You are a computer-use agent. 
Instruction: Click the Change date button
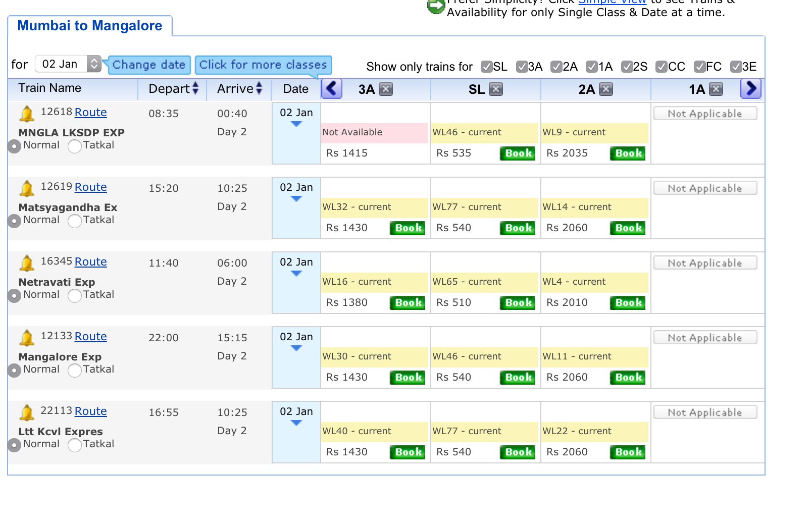[x=148, y=65]
